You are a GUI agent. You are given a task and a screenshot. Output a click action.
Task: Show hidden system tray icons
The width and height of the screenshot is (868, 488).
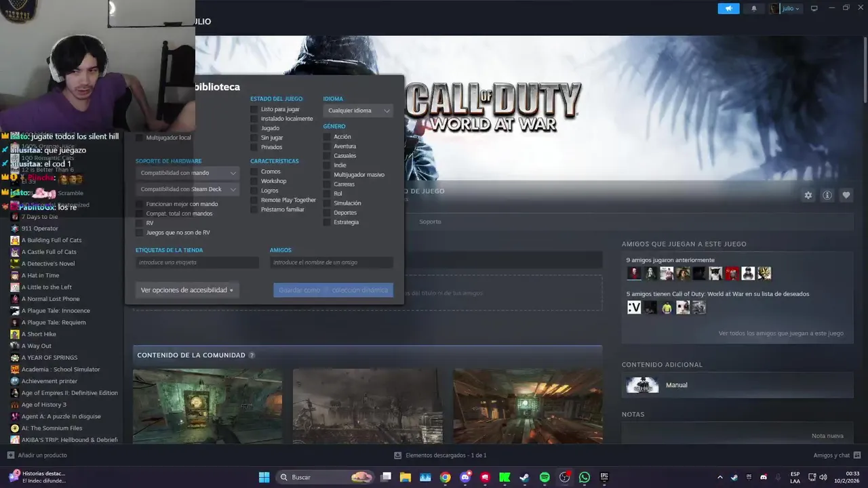720,477
